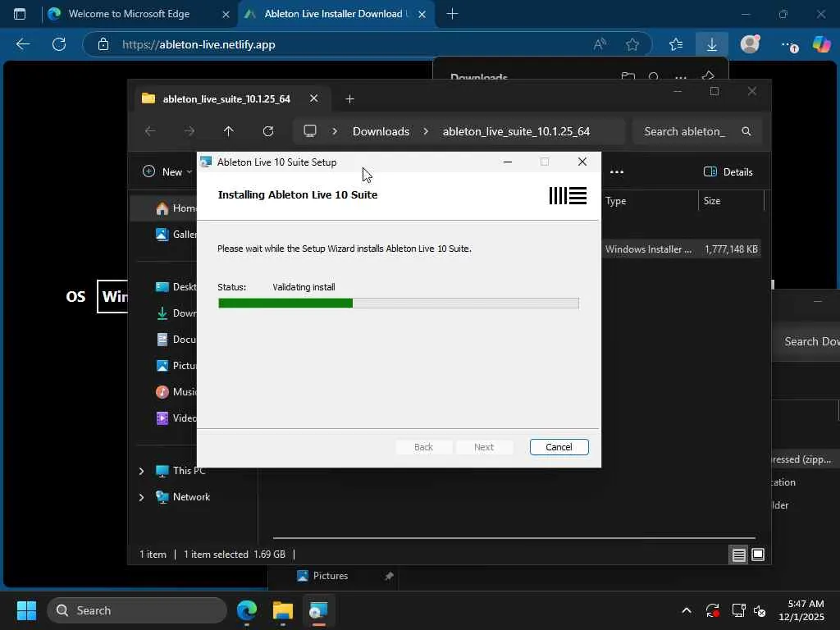Select Ableton Live Installer Download tab
Image resolution: width=840 pixels, height=630 pixels.
click(336, 14)
